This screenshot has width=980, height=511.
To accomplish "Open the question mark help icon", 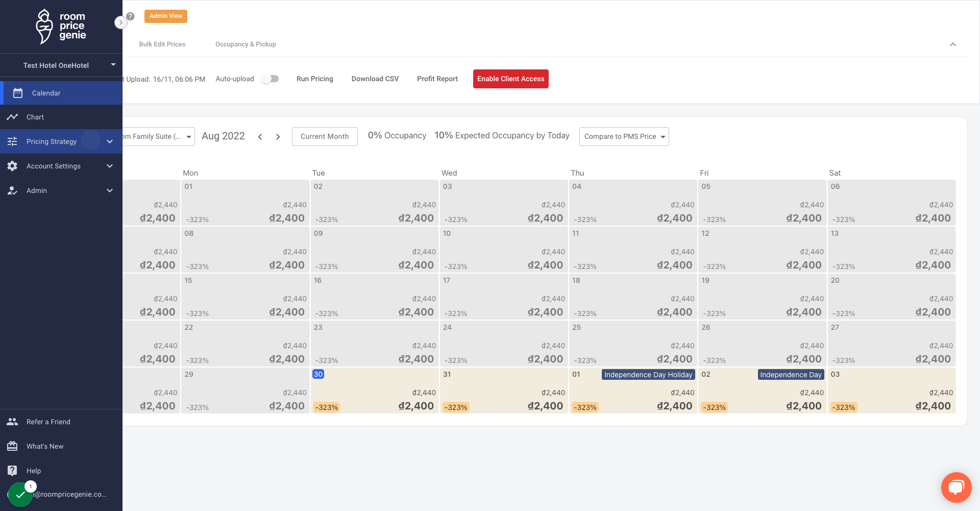I will pos(131,16).
